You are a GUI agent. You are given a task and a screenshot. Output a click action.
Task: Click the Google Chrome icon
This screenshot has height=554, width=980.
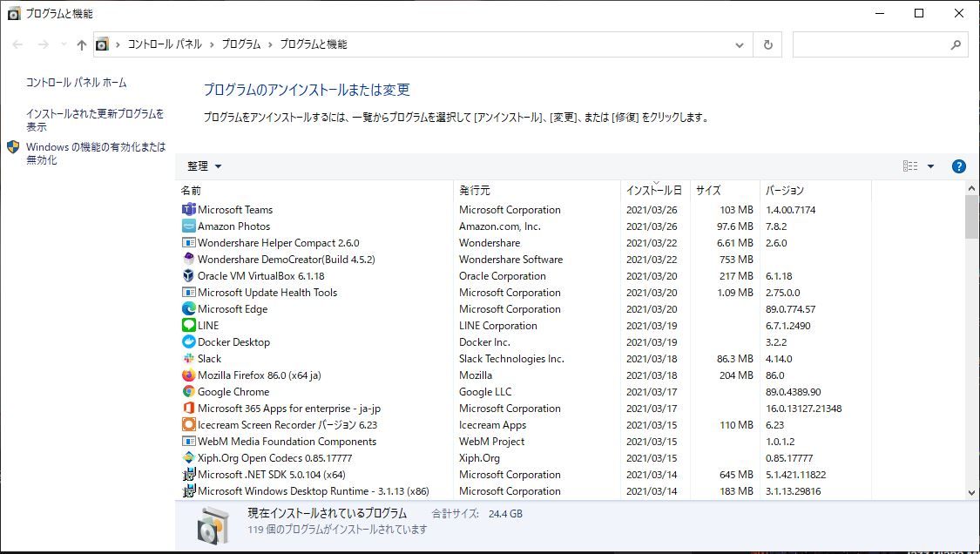pos(189,391)
